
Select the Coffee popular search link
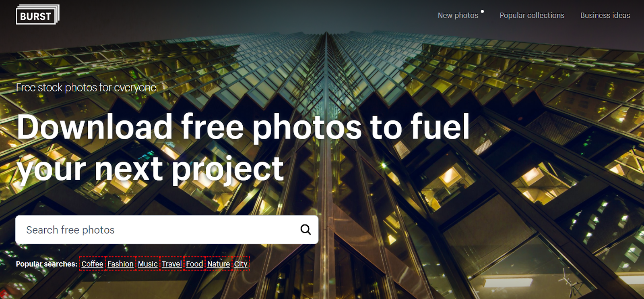pos(92,264)
